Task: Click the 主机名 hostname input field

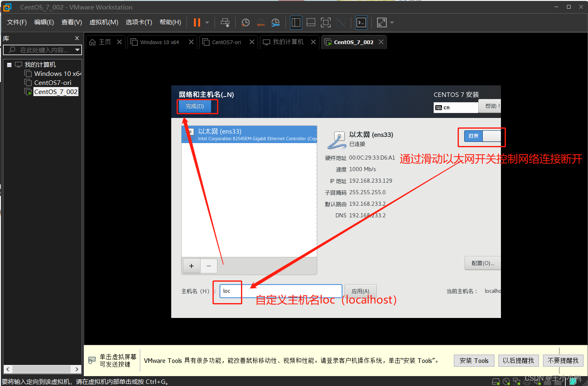Action: point(281,291)
